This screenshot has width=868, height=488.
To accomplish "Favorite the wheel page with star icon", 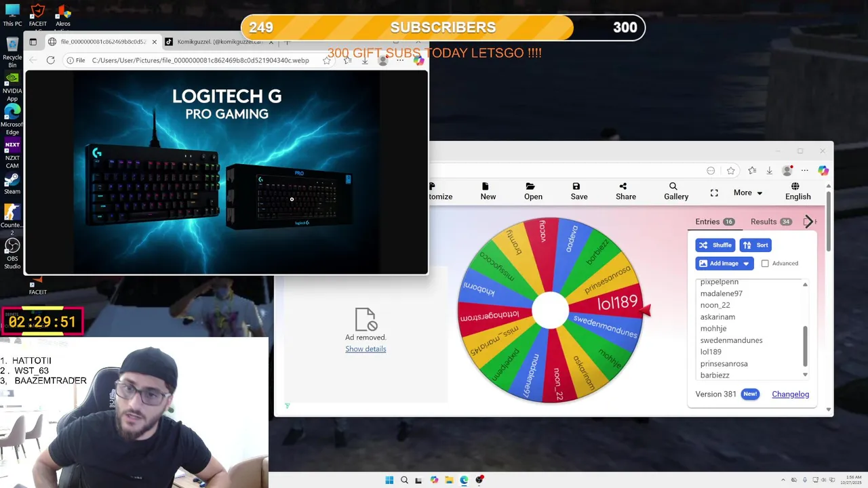I will (730, 171).
